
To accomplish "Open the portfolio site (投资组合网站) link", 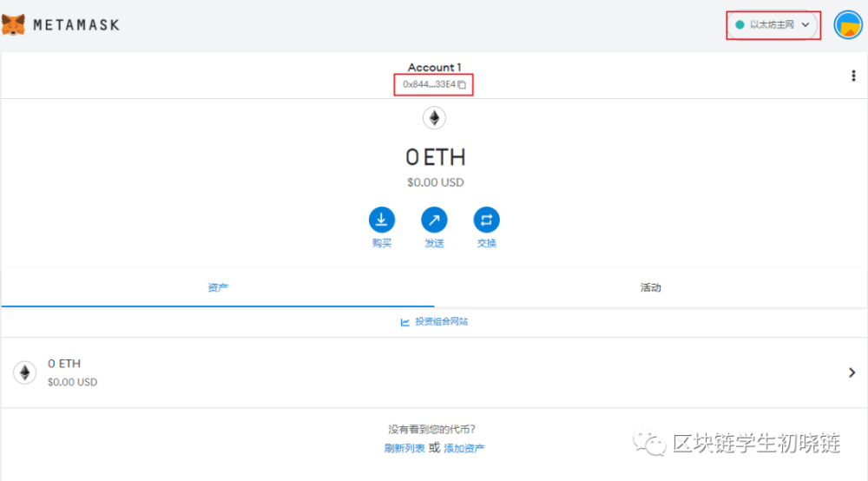I will tap(441, 321).
